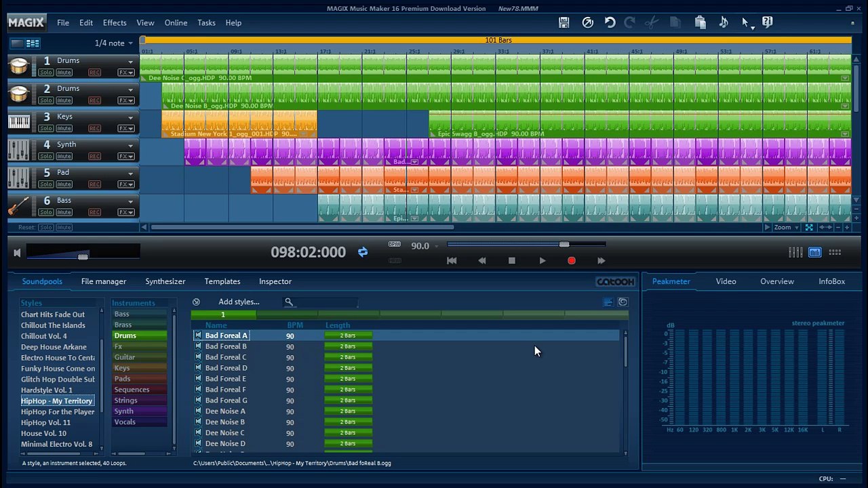The height and width of the screenshot is (488, 868).
Task: Click the highlighted peakmeter display icon
Action: click(815, 252)
